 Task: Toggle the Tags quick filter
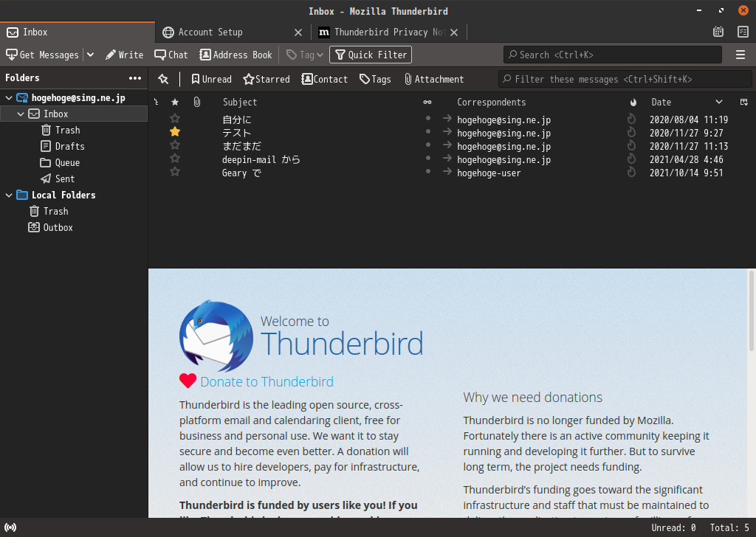click(x=375, y=79)
